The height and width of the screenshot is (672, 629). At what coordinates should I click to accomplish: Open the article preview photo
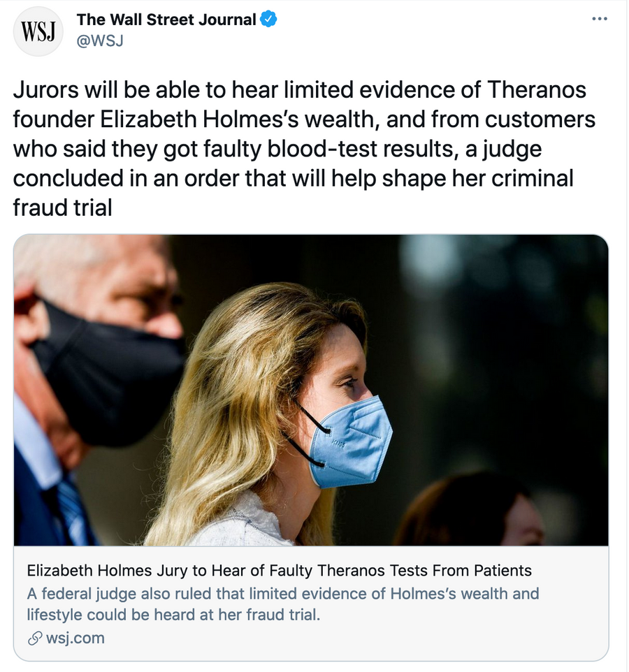click(x=311, y=390)
